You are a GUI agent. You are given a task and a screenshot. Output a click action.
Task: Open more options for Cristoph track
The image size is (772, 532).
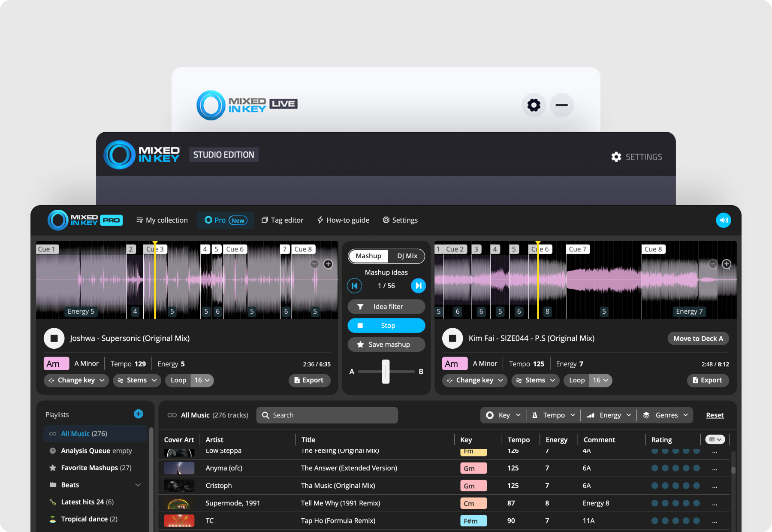point(715,486)
